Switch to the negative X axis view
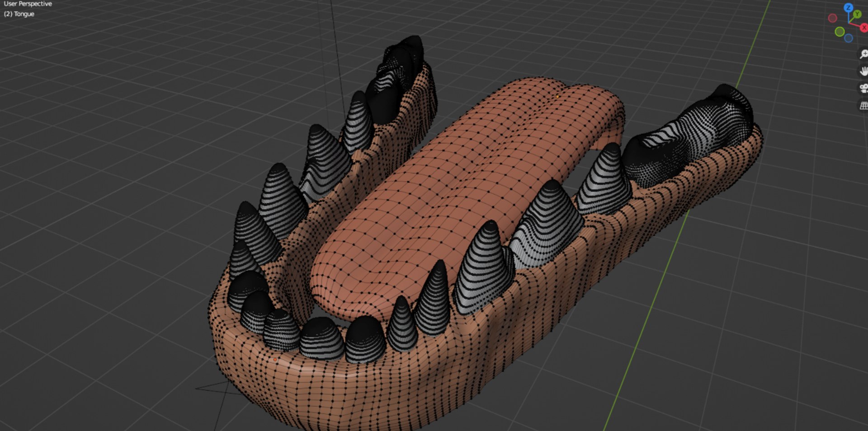 832,18
